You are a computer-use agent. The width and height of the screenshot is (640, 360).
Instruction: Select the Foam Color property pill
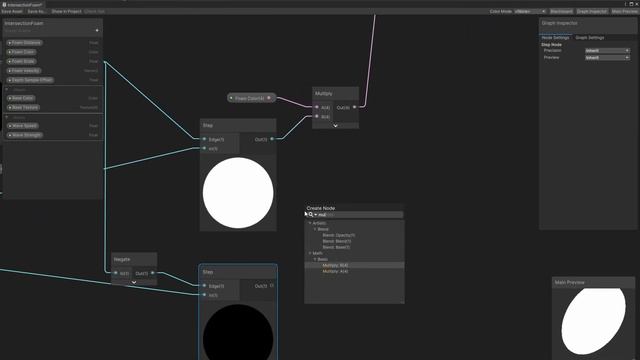pyautogui.click(x=22, y=52)
